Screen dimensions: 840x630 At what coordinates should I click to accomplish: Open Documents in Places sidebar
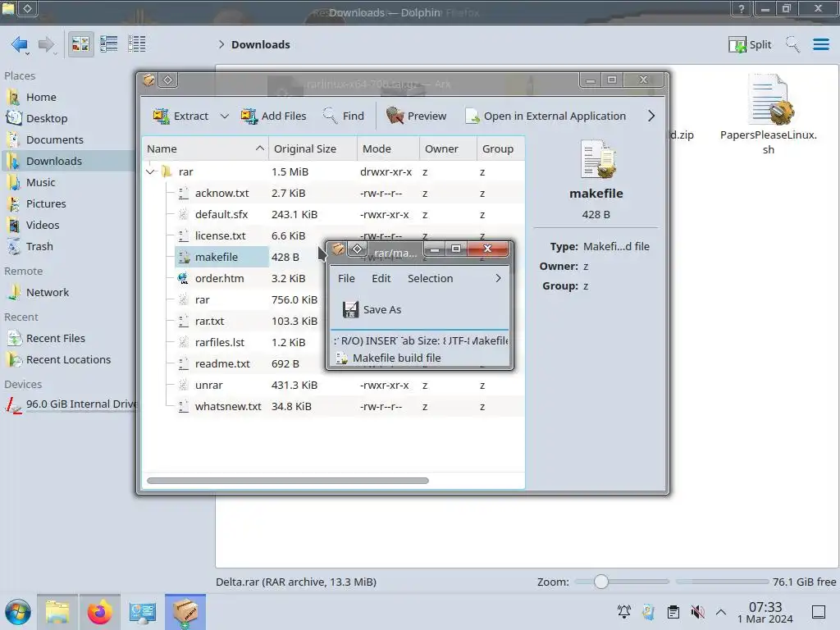[x=55, y=139]
